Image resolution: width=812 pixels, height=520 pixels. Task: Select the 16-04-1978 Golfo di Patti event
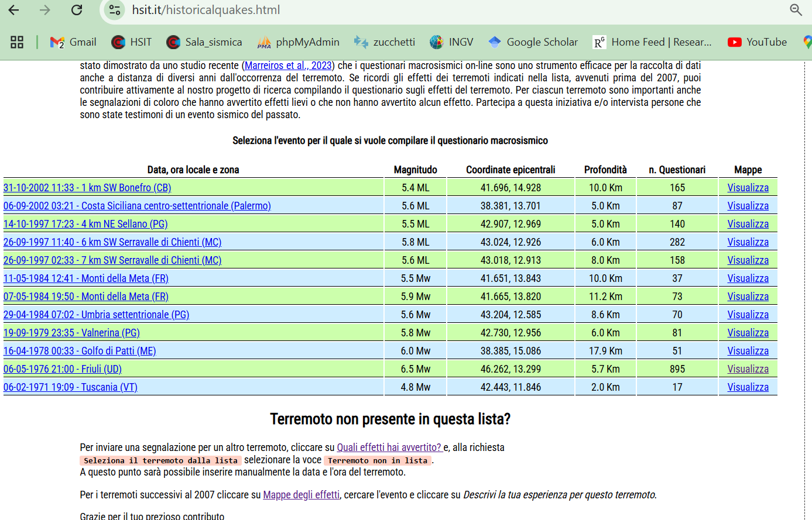click(80, 351)
